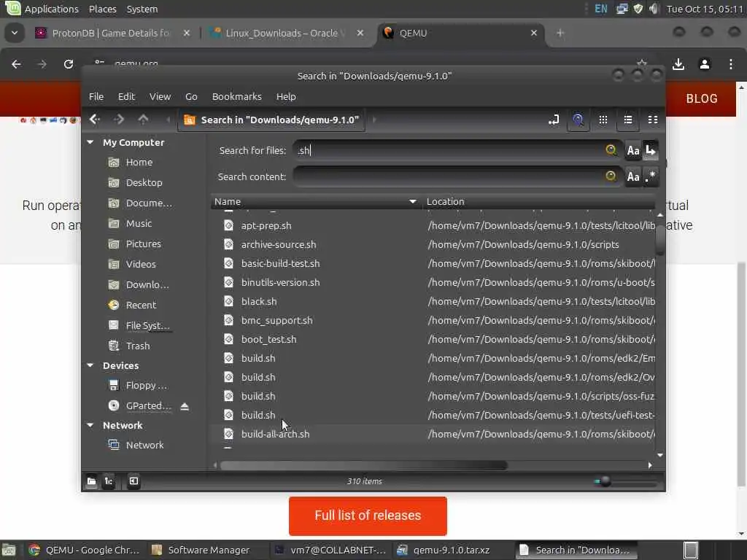Open the Bookmarks menu

(237, 97)
